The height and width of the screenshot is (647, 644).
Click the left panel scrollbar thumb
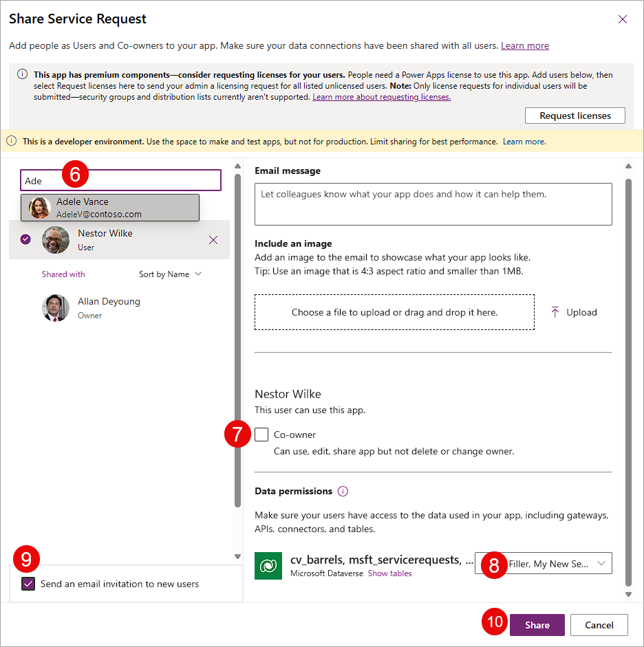pos(238,340)
